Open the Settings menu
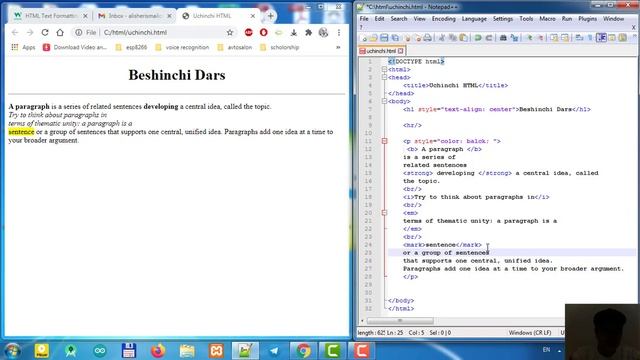The height and width of the screenshot is (360, 640). 503,19
